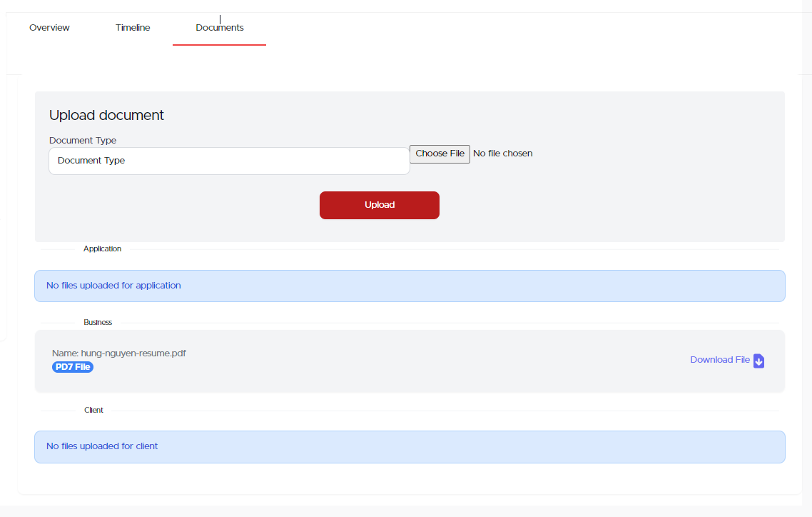Click the Business section label
Viewport: 812px width, 517px height.
point(98,323)
